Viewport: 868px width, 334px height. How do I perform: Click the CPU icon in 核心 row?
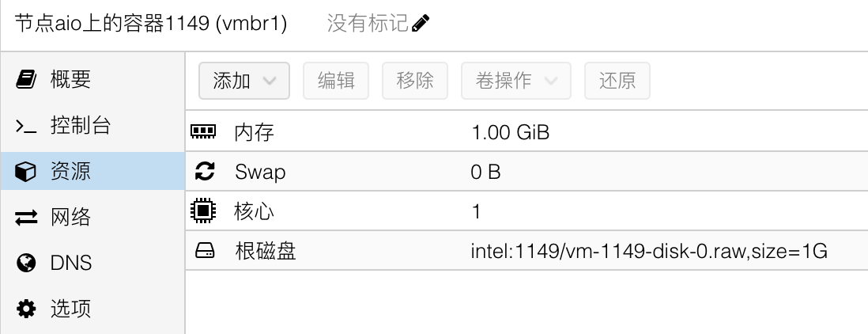203,211
